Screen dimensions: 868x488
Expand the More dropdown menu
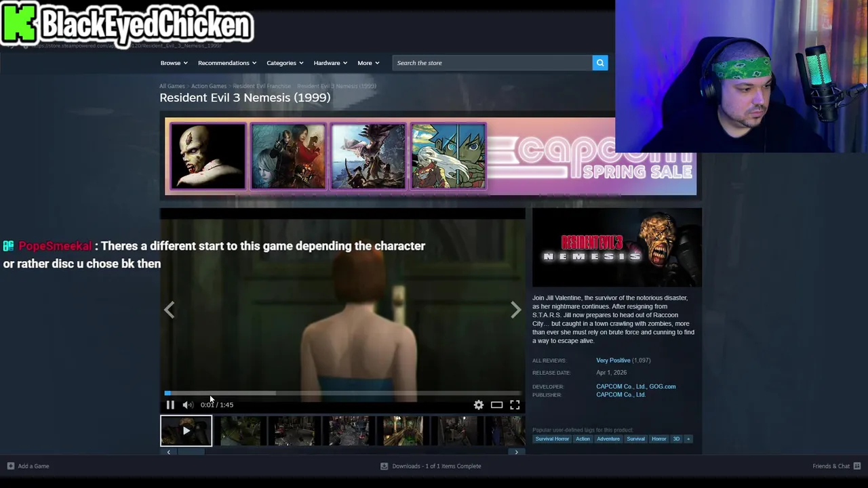click(368, 63)
